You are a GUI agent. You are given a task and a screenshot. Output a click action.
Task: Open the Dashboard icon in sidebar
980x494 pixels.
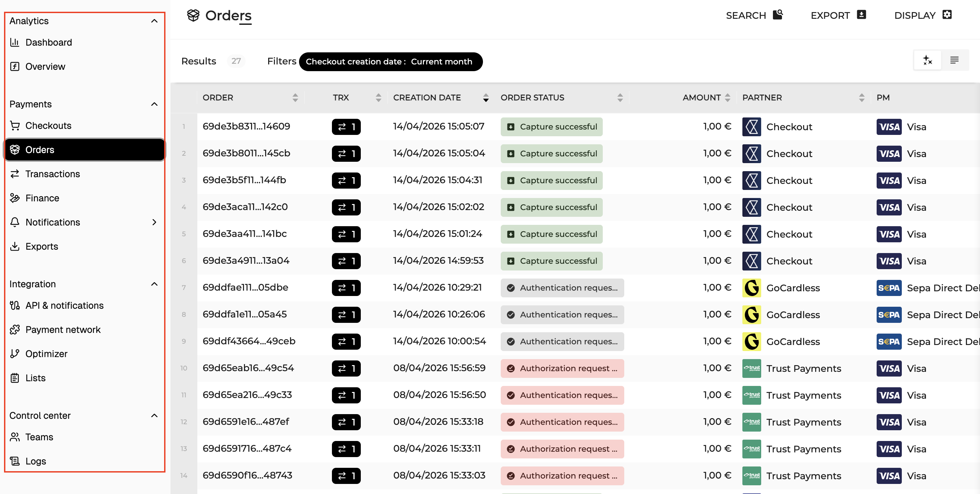[x=14, y=42]
